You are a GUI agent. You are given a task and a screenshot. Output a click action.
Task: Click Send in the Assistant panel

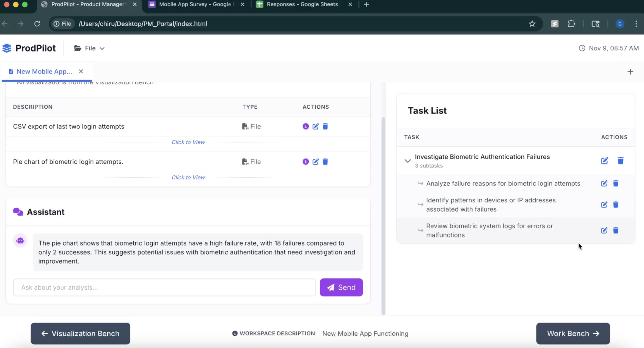coord(341,287)
